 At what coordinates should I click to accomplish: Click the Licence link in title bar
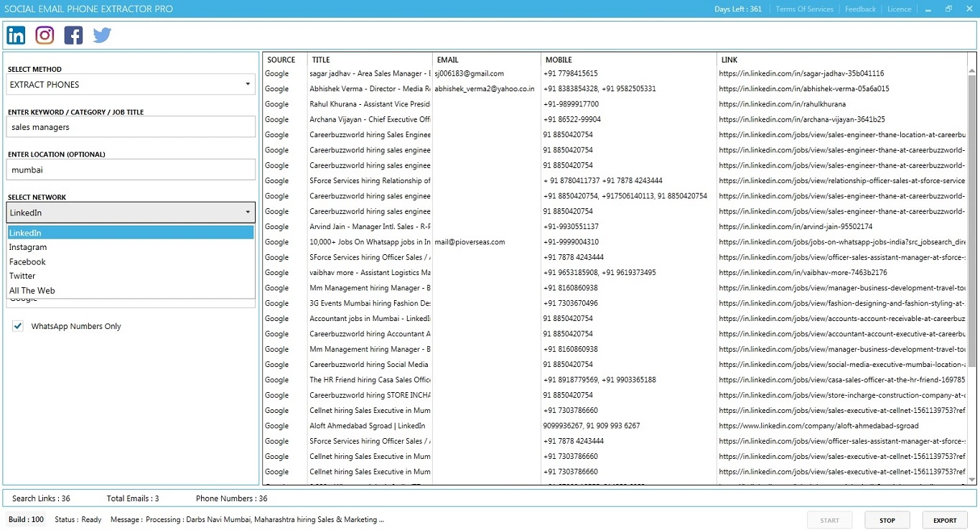(x=899, y=9)
